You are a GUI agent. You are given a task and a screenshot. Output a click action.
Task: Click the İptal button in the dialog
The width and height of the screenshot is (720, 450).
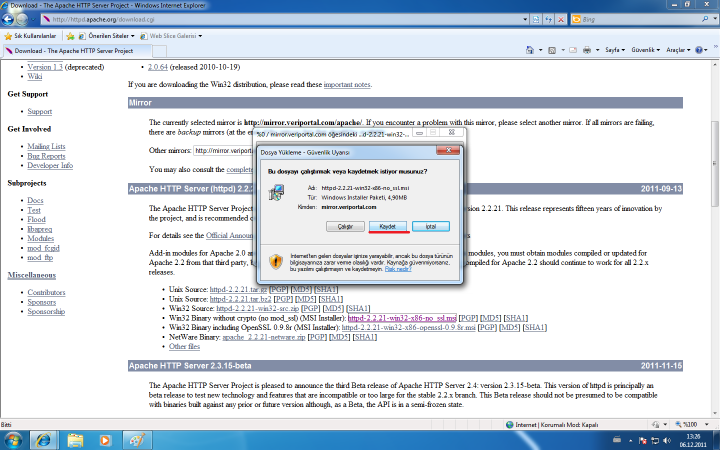tap(431, 226)
